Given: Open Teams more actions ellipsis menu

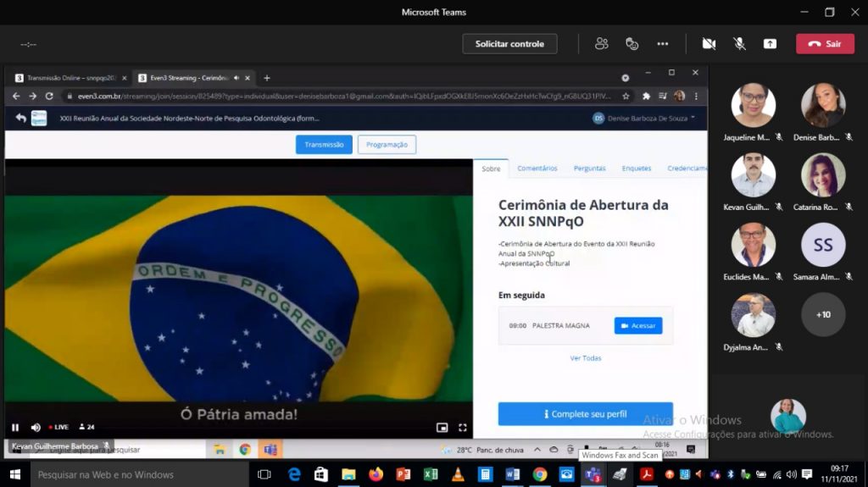Looking at the screenshot, I should click(663, 44).
